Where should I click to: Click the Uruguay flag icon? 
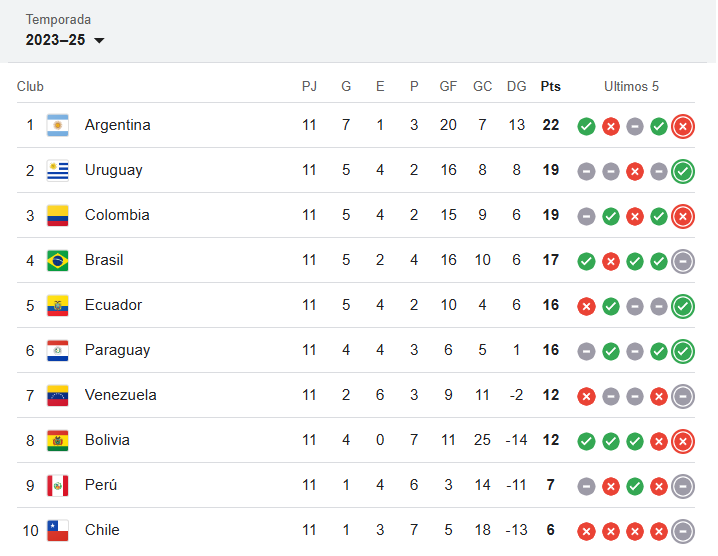point(58,170)
